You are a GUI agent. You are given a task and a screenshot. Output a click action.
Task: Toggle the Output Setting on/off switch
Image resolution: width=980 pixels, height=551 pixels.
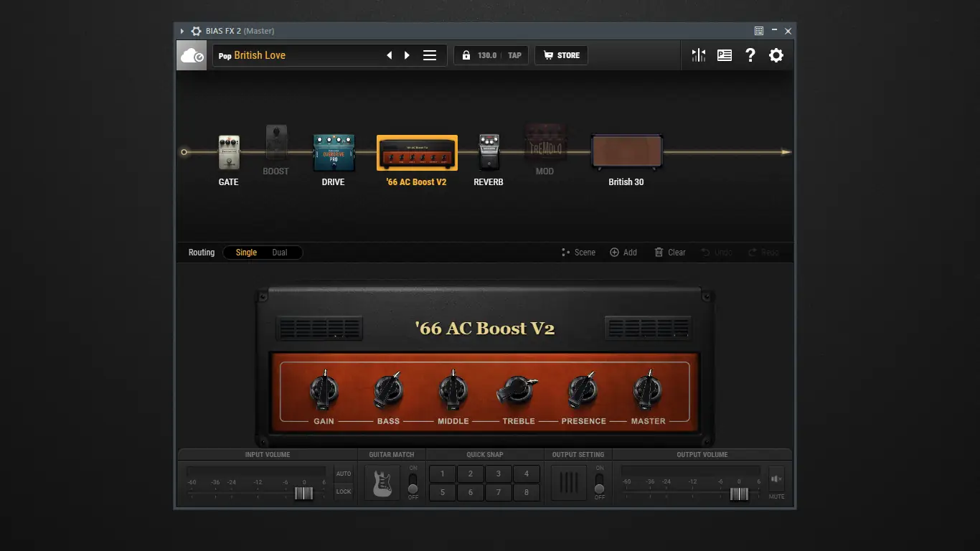[600, 482]
